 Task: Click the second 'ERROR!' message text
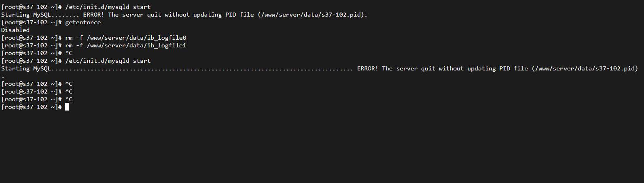coord(367,68)
